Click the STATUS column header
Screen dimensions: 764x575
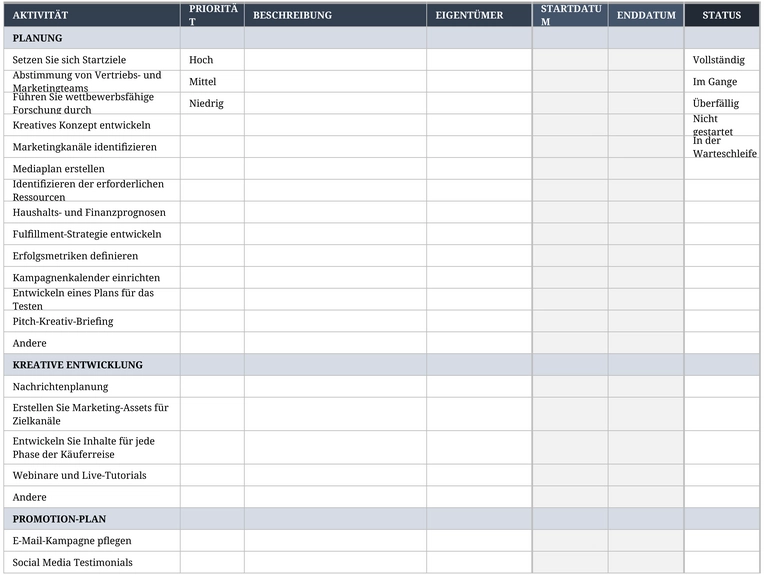[722, 15]
